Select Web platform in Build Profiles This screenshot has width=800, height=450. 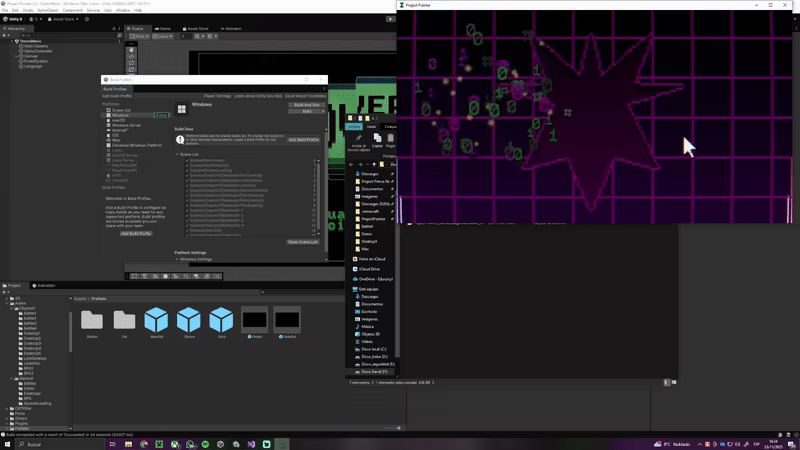116,140
